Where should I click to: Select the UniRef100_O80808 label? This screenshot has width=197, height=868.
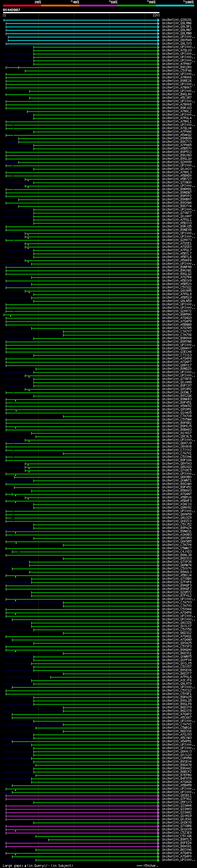point(176,446)
